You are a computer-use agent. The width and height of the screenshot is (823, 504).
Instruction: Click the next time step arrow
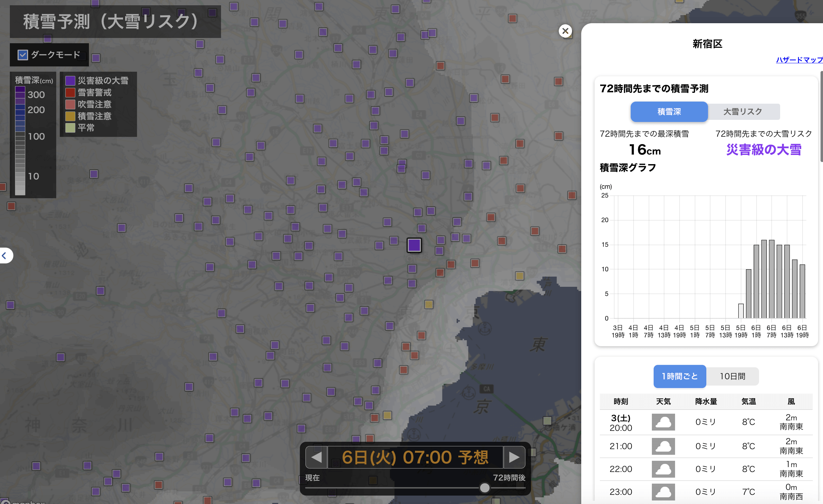point(514,457)
